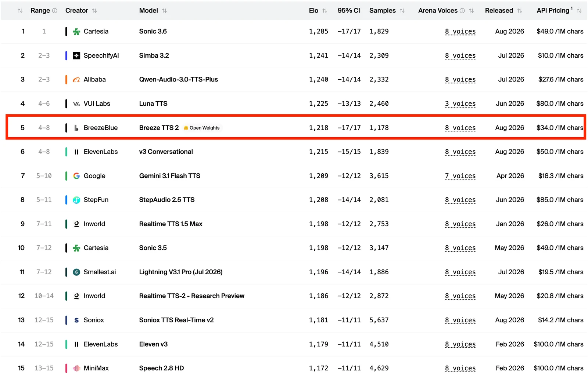Click ElevenLabs logo in v3 Conversational row
This screenshot has width=588, height=380.
(x=76, y=152)
